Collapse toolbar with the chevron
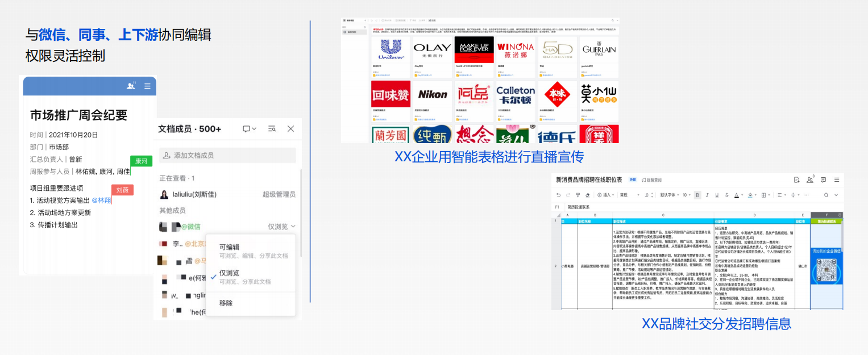 (836, 195)
